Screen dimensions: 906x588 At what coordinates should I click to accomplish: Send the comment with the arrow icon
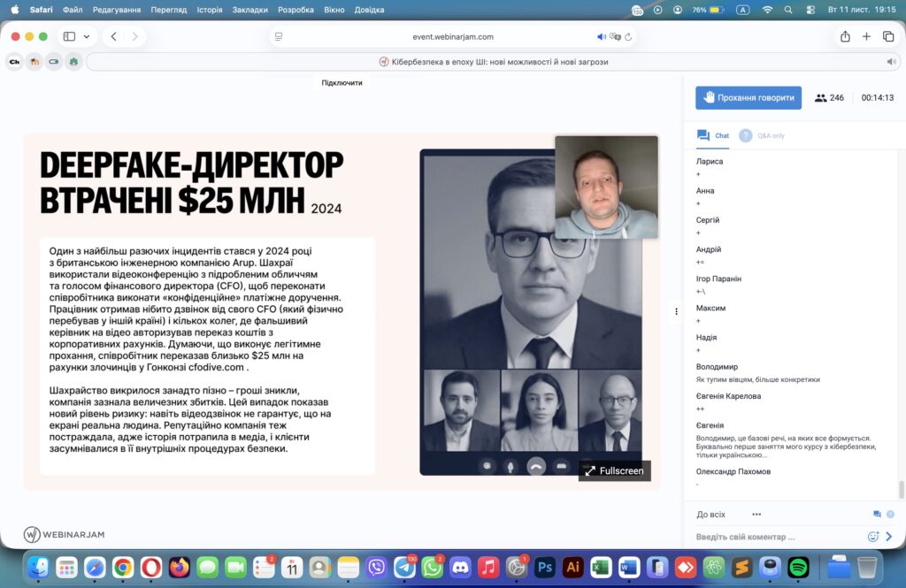(x=889, y=537)
